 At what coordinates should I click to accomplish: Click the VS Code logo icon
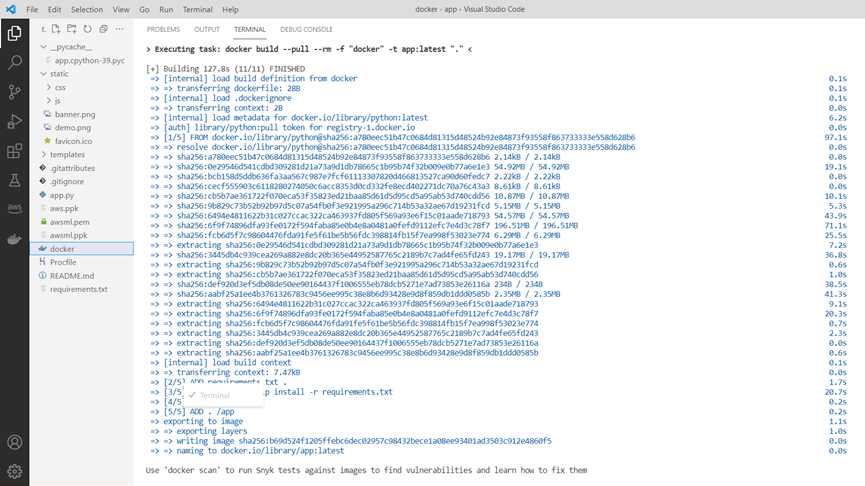tap(10, 9)
